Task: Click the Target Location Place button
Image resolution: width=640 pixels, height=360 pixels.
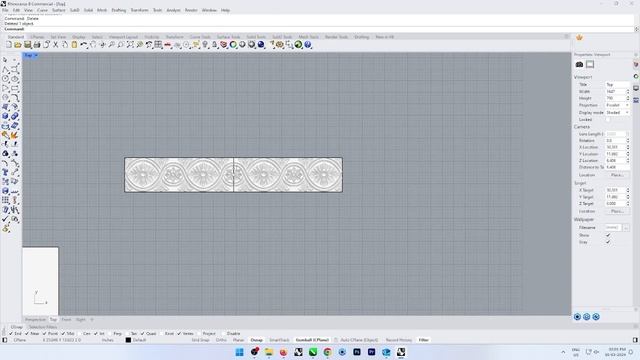Action: click(x=617, y=211)
